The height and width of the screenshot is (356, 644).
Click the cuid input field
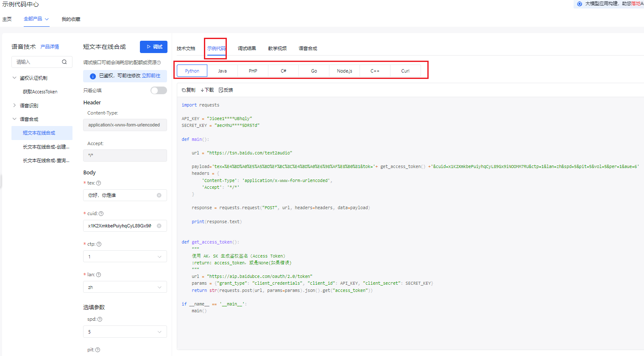pos(125,226)
